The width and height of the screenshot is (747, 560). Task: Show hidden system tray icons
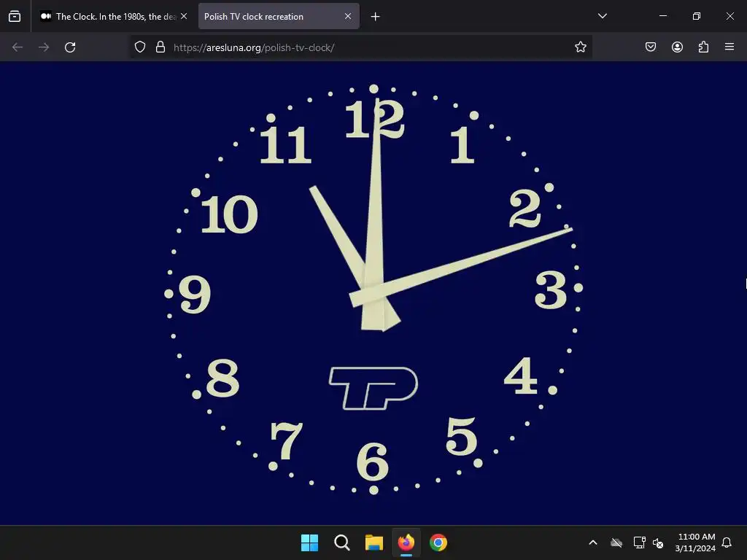pos(593,542)
